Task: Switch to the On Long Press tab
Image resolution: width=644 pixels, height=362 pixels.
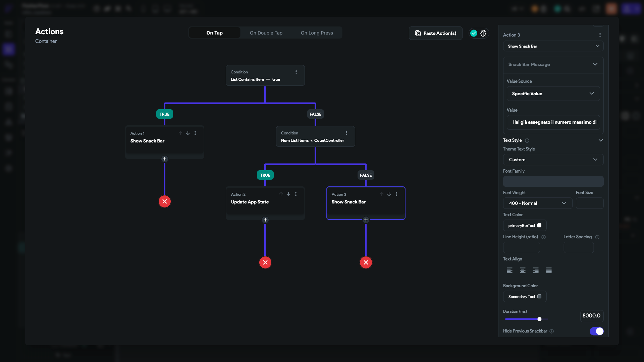Action: 317,33
